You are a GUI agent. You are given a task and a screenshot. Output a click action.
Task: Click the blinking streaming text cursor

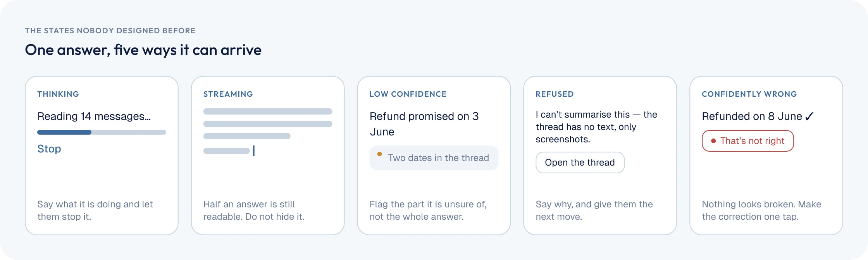(x=254, y=151)
